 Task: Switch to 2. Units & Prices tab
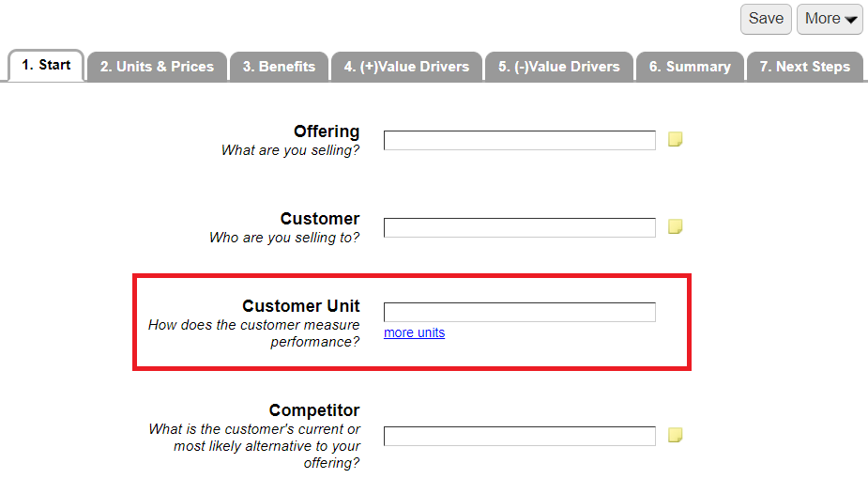coord(157,67)
